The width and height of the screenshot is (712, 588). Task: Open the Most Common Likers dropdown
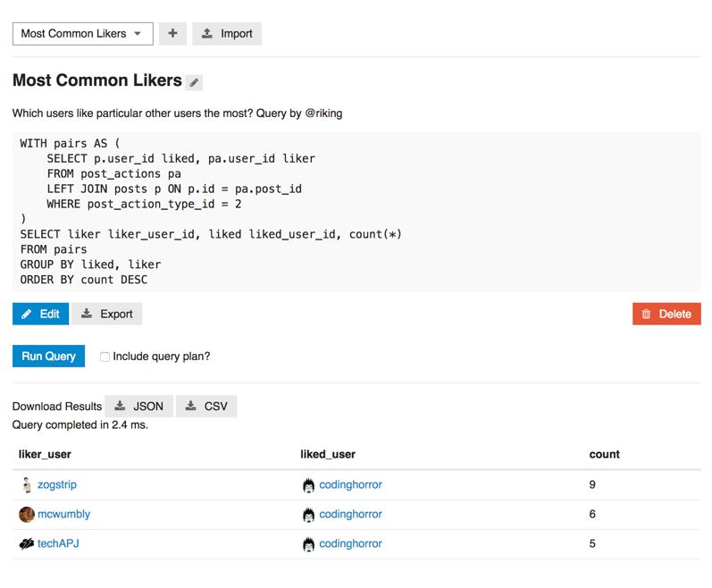pos(82,34)
